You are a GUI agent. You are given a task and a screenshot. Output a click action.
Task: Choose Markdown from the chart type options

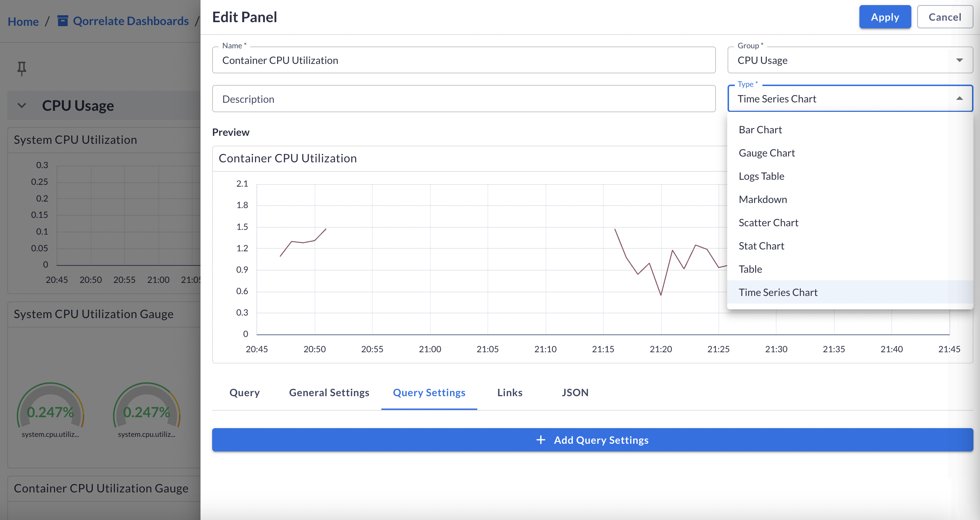pos(762,199)
